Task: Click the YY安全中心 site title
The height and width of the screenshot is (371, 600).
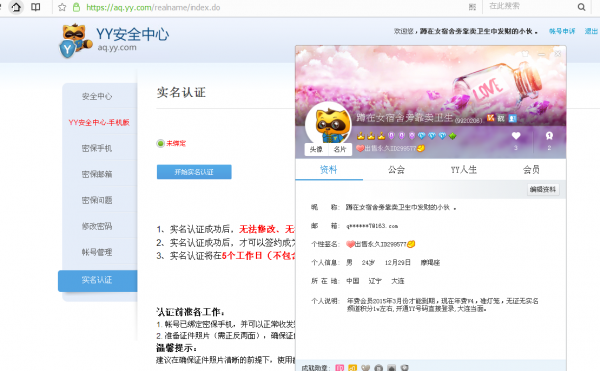Action: click(132, 34)
